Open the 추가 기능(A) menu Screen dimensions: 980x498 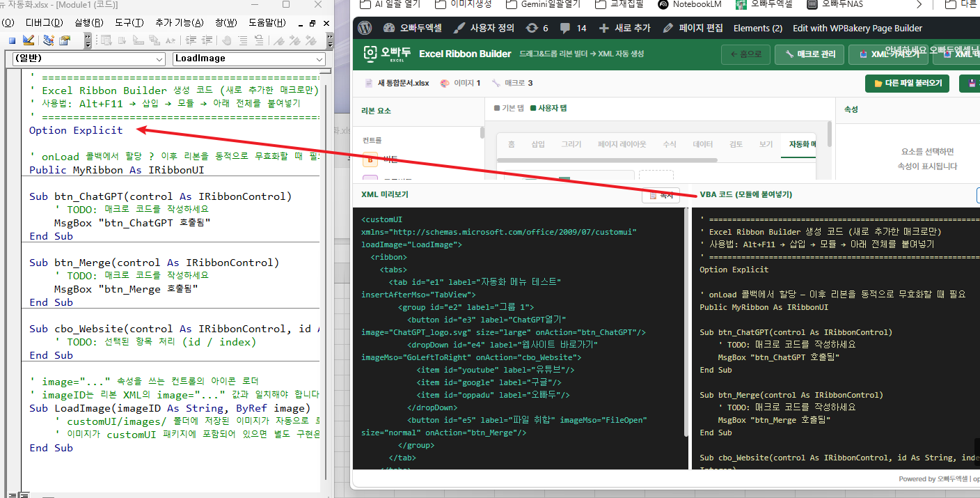pos(180,23)
